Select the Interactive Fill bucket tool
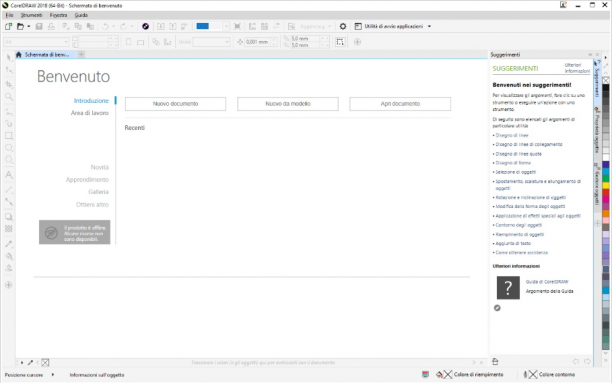Screen dimensions: 612x383 [9, 256]
